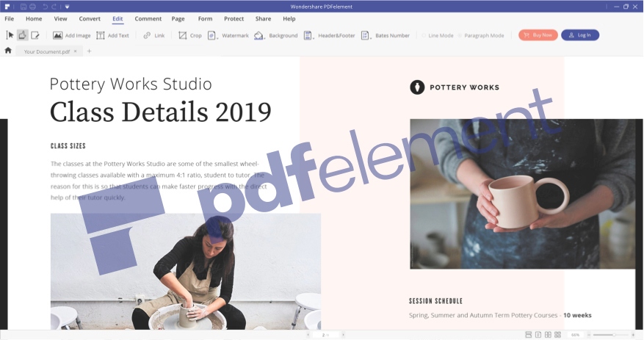Switch to two-page view

pos(548,335)
